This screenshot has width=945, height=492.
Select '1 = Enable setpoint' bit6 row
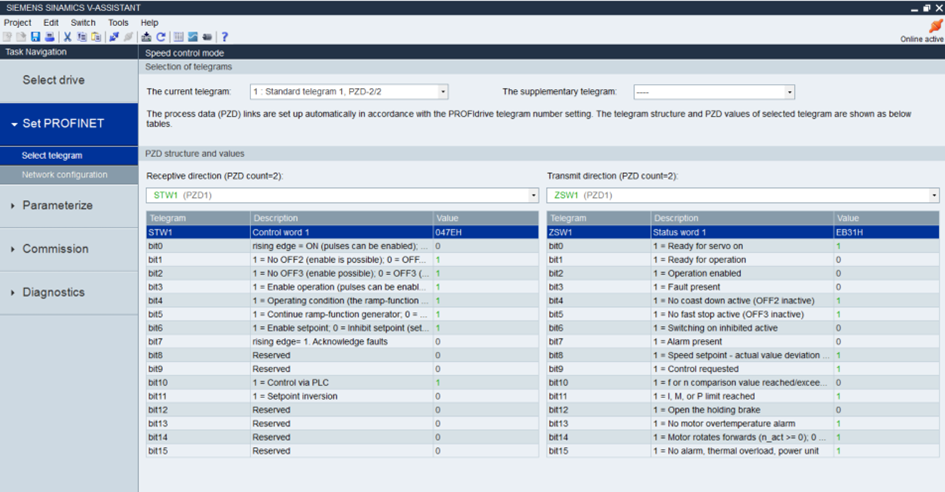[342, 328]
